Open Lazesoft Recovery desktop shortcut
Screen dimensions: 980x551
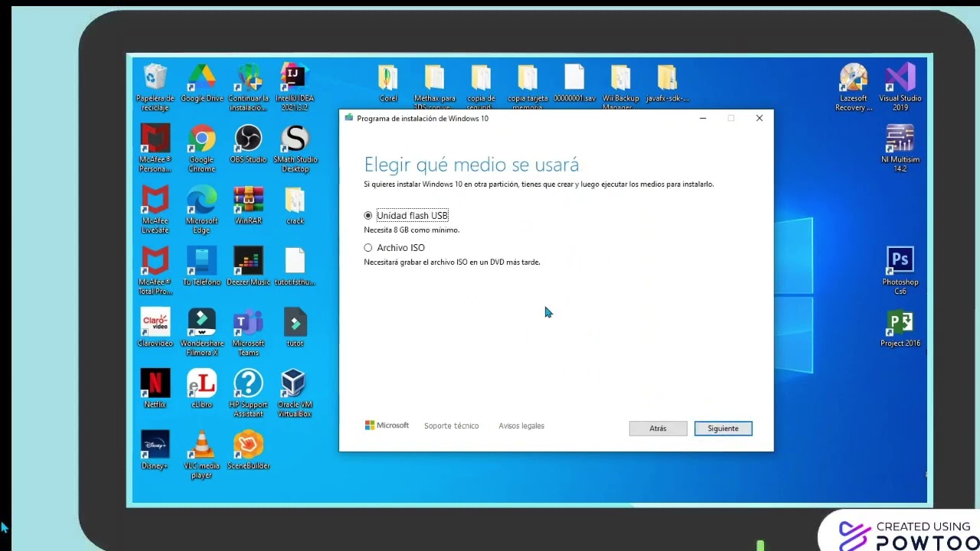click(854, 77)
